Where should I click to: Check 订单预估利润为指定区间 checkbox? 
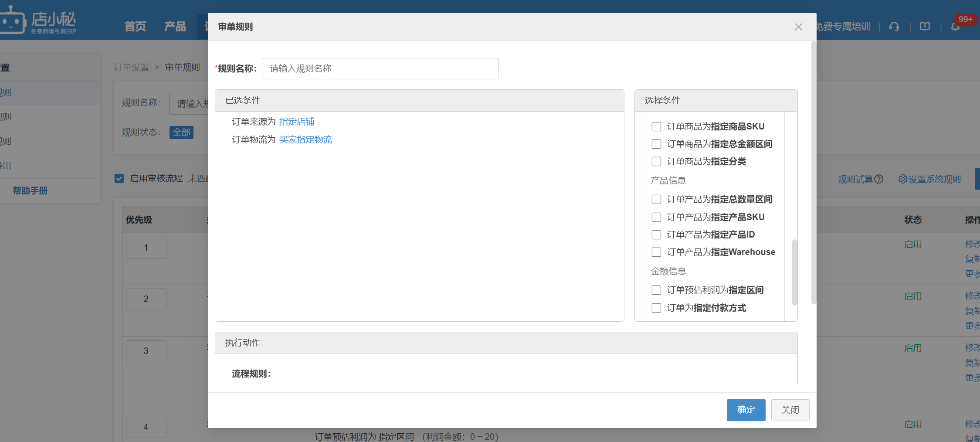[x=656, y=290]
